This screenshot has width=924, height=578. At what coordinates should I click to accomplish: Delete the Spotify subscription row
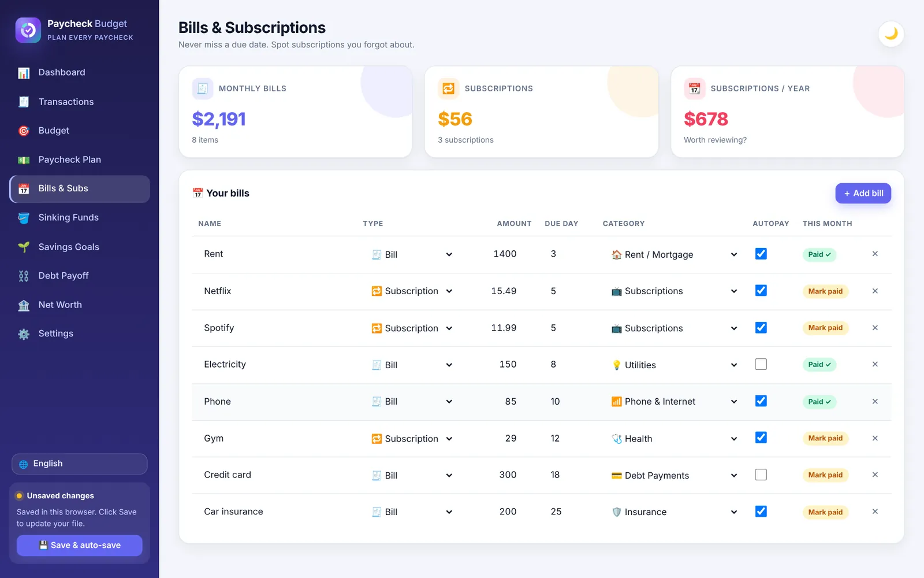[x=875, y=328]
